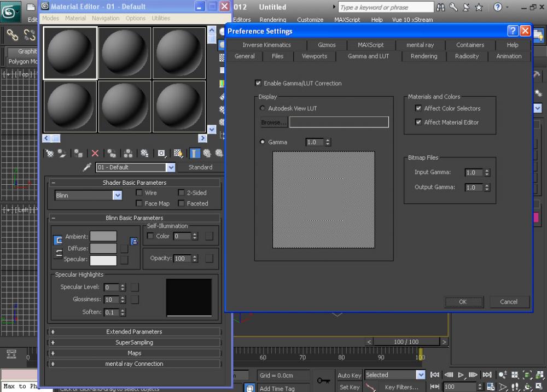
Task: Open the Viewports preferences tab
Action: tap(315, 56)
